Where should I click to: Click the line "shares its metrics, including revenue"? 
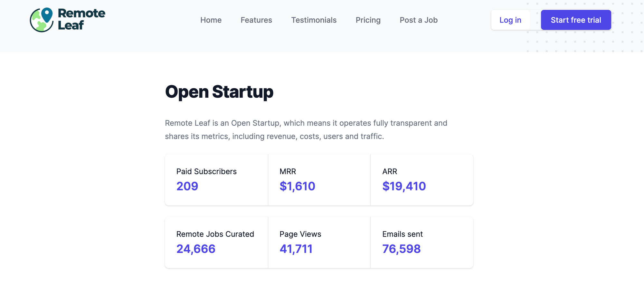tap(275, 136)
